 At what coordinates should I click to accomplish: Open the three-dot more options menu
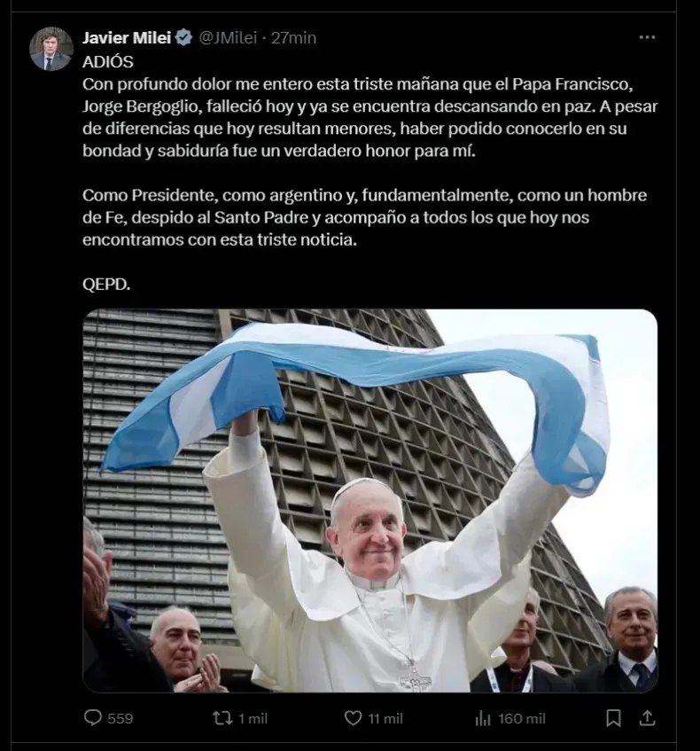648,37
